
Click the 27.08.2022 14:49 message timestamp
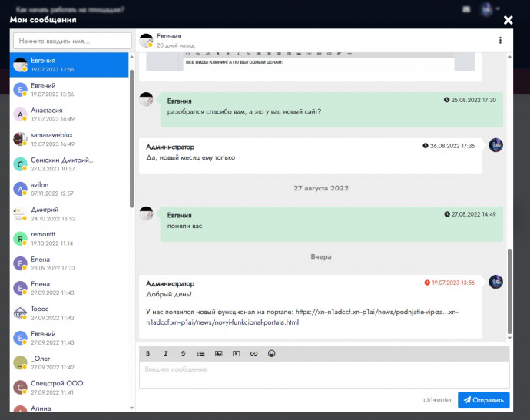[x=470, y=214]
